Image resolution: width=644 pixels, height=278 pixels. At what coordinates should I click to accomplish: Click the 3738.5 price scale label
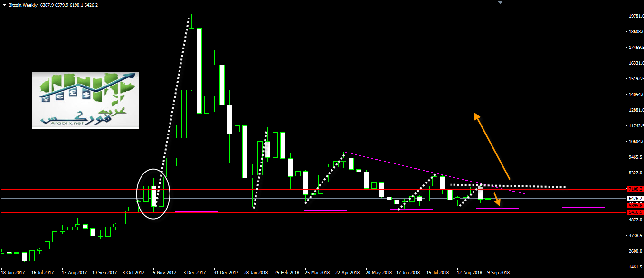click(x=635, y=236)
